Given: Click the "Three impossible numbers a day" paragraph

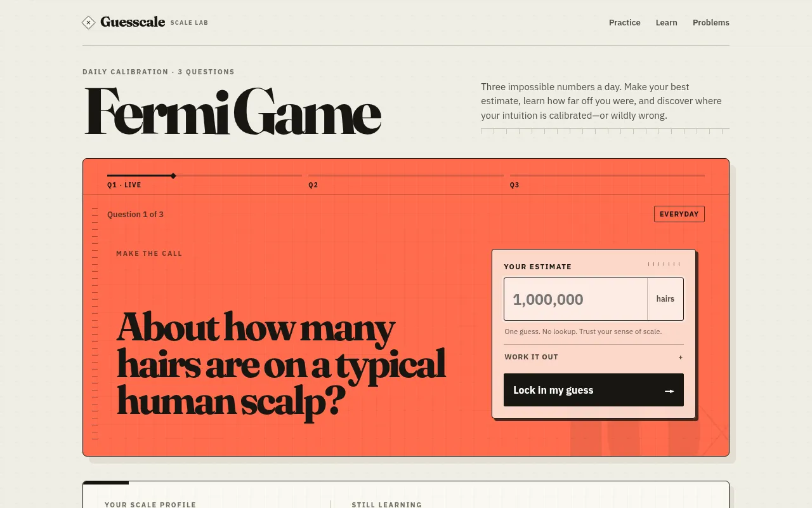Looking at the screenshot, I should tap(601, 101).
